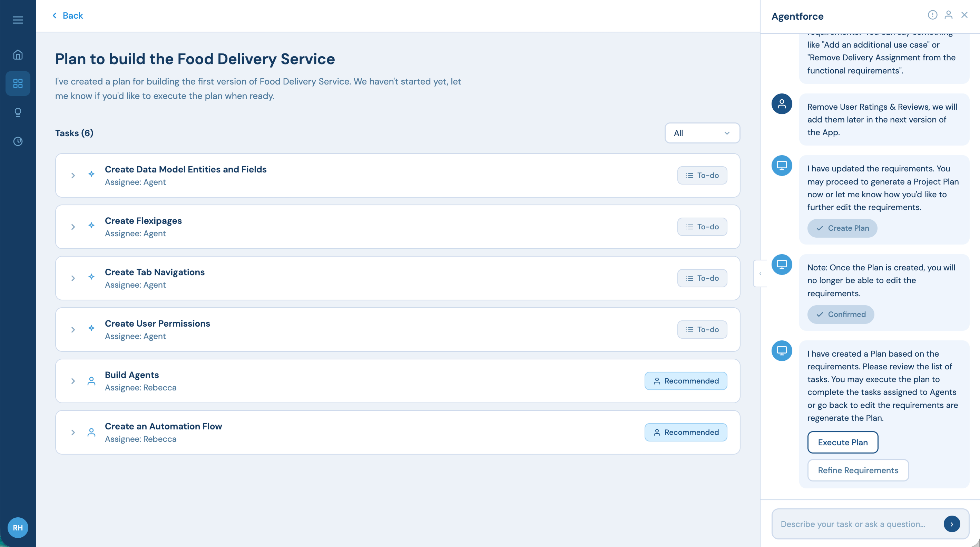Screen dimensions: 980x547
Task: Open the All tasks filter dropdown
Action: coord(702,133)
